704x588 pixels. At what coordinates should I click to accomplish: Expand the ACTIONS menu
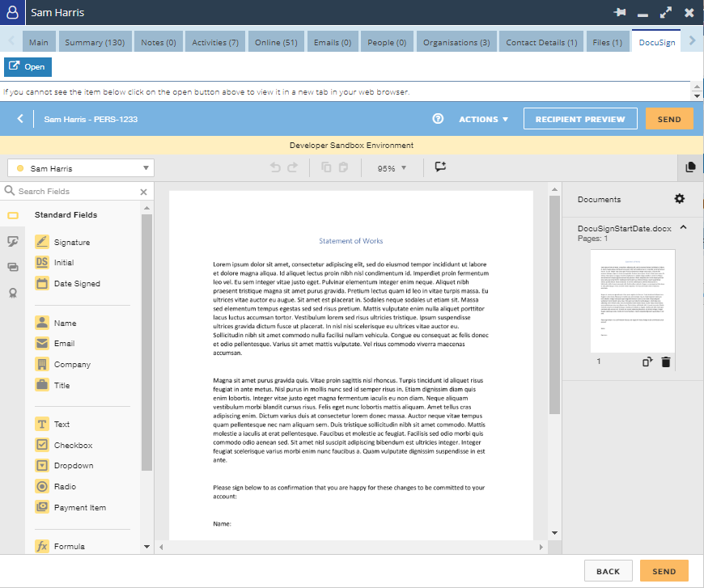(484, 120)
